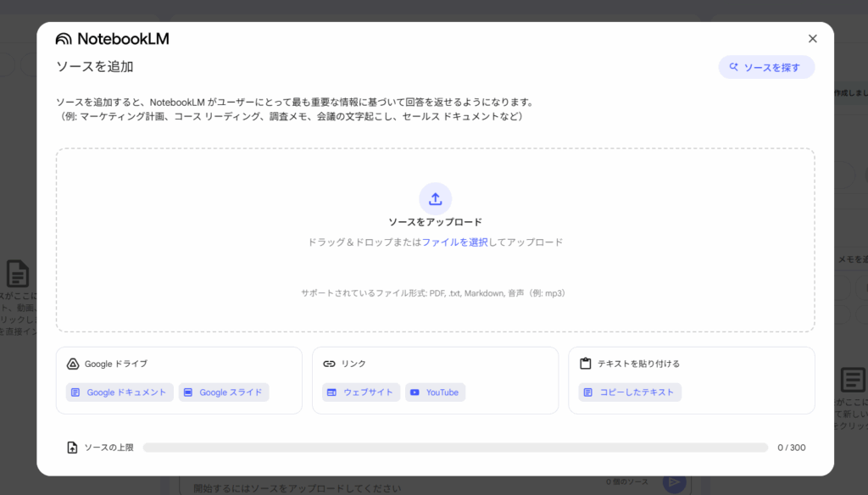
Task: Click the supported file formats text
Action: point(435,293)
